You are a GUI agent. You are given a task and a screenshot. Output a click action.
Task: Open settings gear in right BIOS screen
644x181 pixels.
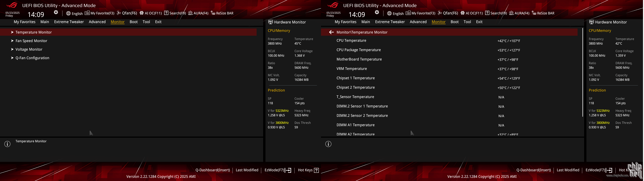coord(377,12)
